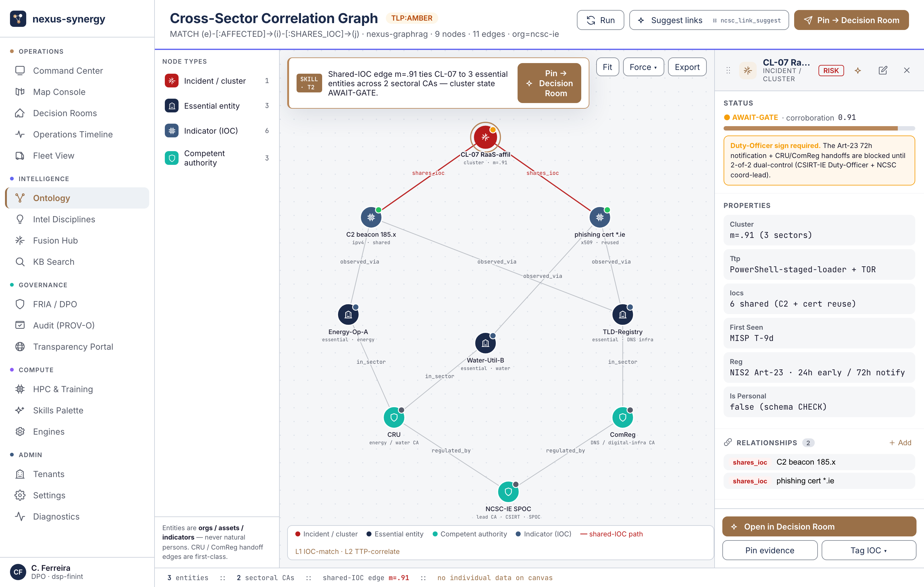The width and height of the screenshot is (924, 587).
Task: Click the Diagnostics pulse icon
Action: 20,516
